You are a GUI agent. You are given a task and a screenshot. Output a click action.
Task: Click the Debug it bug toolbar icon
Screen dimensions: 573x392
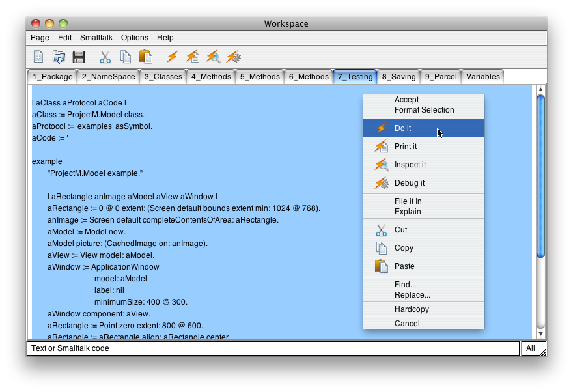(234, 57)
